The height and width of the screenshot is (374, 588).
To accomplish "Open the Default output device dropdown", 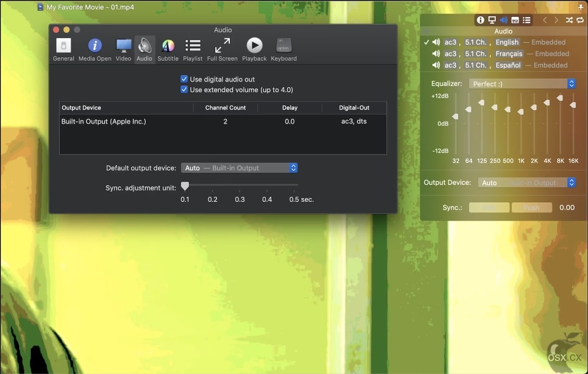I will point(239,168).
